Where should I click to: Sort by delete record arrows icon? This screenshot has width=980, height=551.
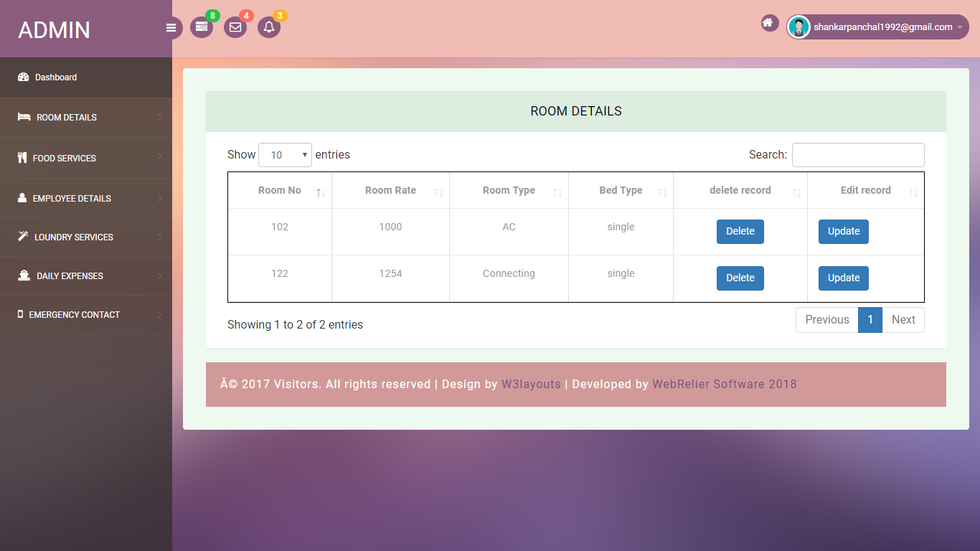point(796,193)
